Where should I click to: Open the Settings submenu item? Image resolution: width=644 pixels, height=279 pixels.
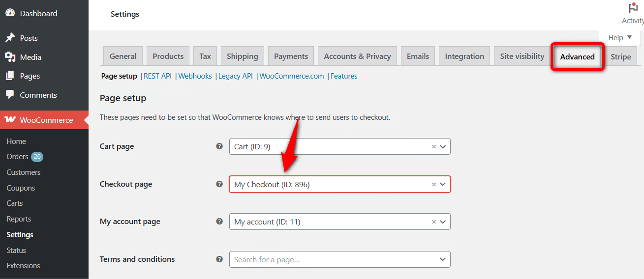coord(20,235)
